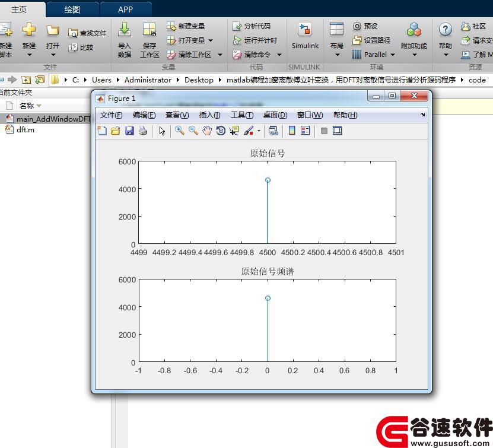Open the 帮助(H) menu in Figure 1
The height and width of the screenshot is (448, 493).
345,115
